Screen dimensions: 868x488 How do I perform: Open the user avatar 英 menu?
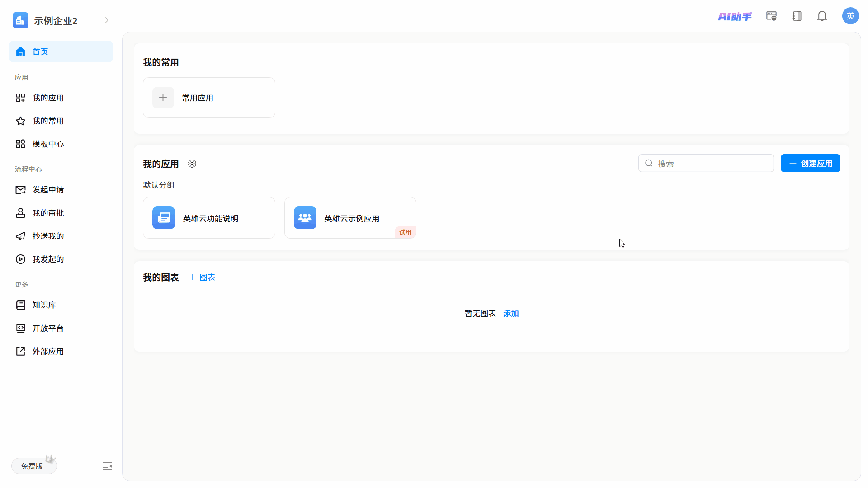coord(850,16)
